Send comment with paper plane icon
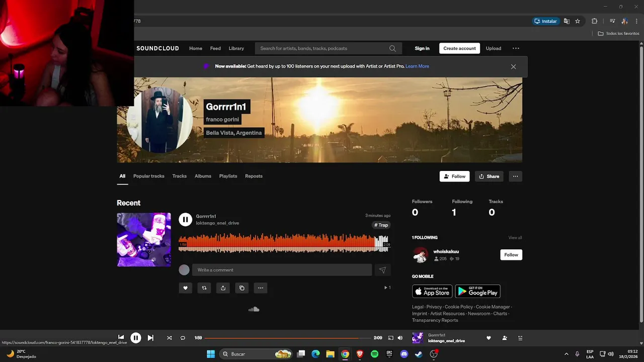644x362 pixels. (382, 270)
